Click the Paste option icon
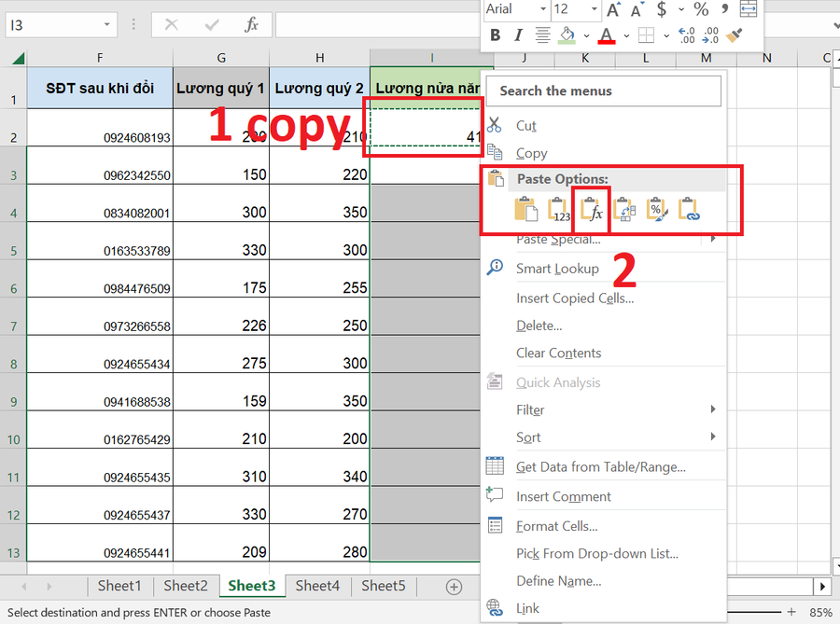The width and height of the screenshot is (840, 624). pos(525,209)
